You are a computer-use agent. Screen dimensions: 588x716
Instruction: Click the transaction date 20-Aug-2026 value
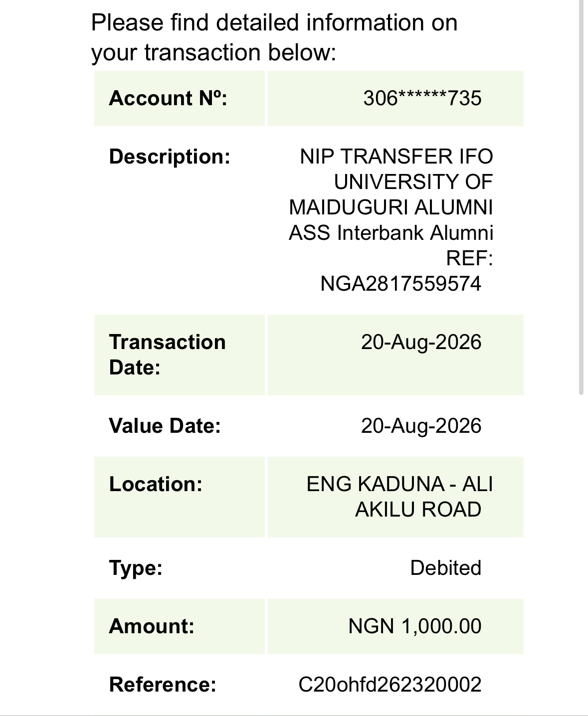[x=421, y=342]
